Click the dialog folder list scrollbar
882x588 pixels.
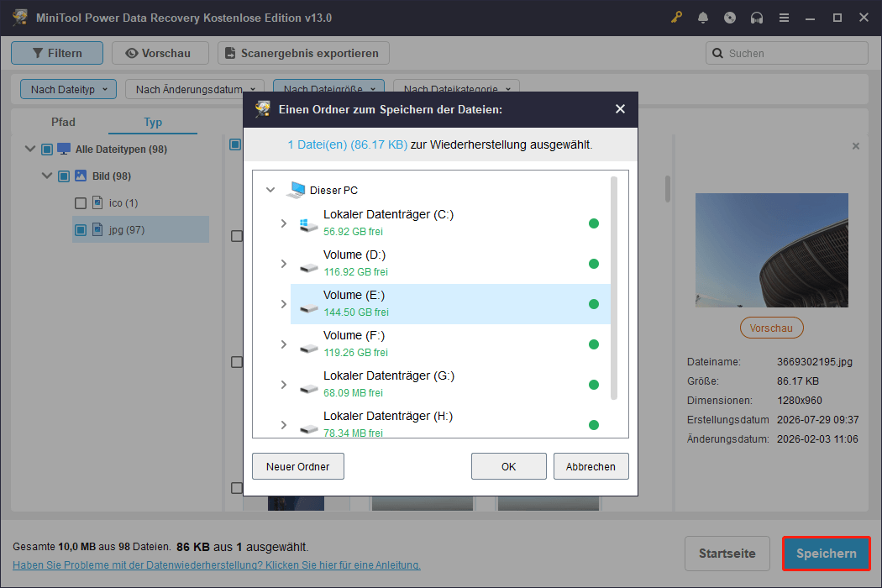coord(614,287)
